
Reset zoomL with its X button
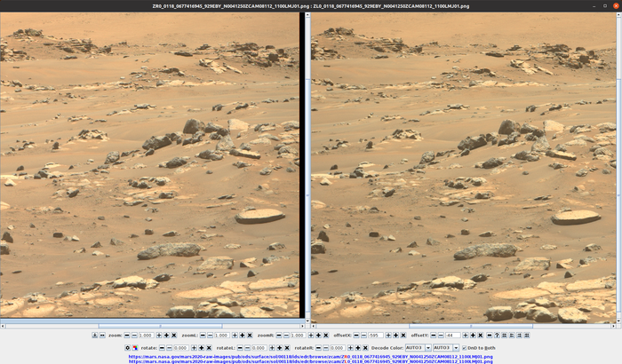pyautogui.click(x=250, y=336)
